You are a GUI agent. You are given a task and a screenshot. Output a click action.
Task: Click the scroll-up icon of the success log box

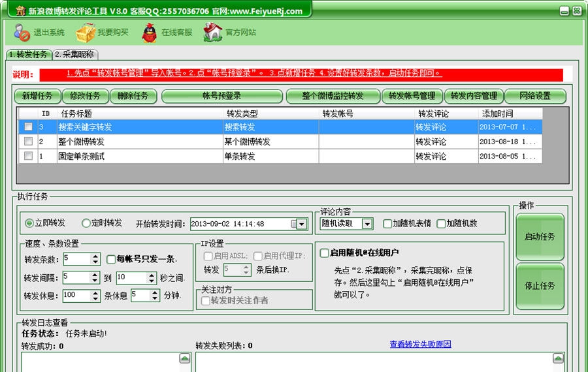(x=184, y=358)
